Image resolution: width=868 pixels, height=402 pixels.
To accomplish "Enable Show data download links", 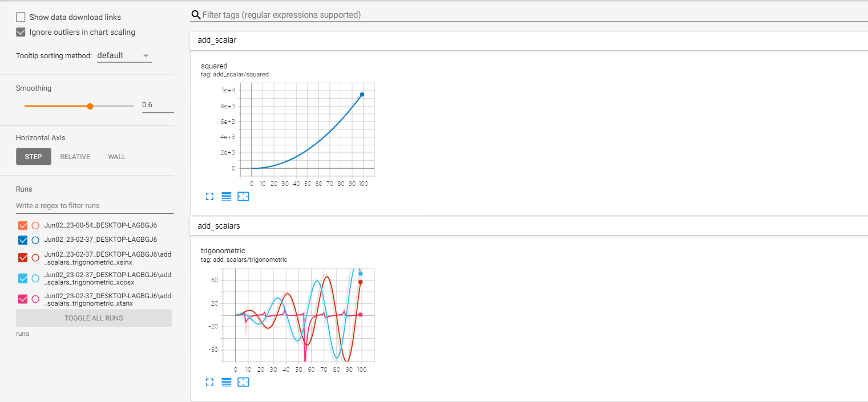I will [x=21, y=17].
